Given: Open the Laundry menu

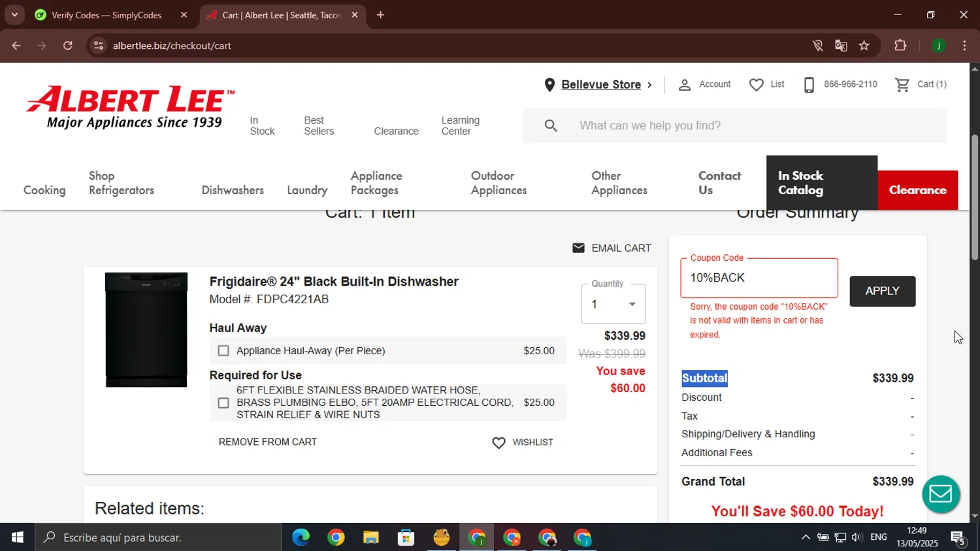Looking at the screenshot, I should pyautogui.click(x=307, y=190).
